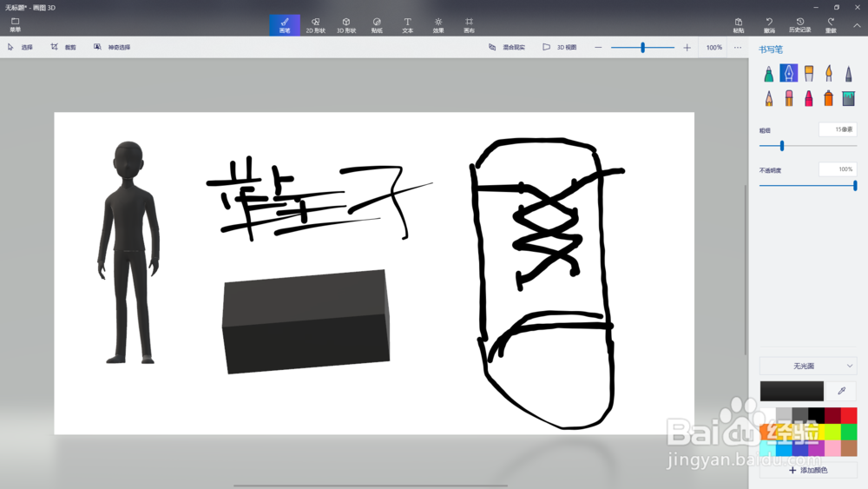
Task: Click the 3D human figure model
Action: pyautogui.click(x=129, y=253)
